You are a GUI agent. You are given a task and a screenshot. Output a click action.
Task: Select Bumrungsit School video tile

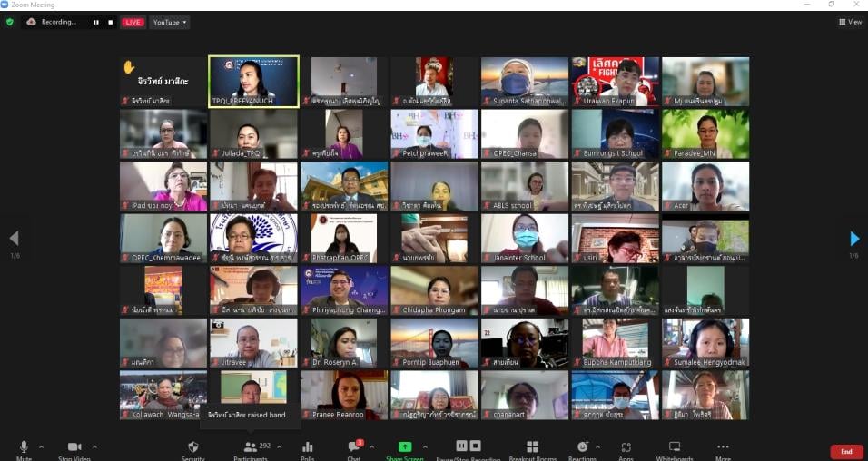[615, 134]
